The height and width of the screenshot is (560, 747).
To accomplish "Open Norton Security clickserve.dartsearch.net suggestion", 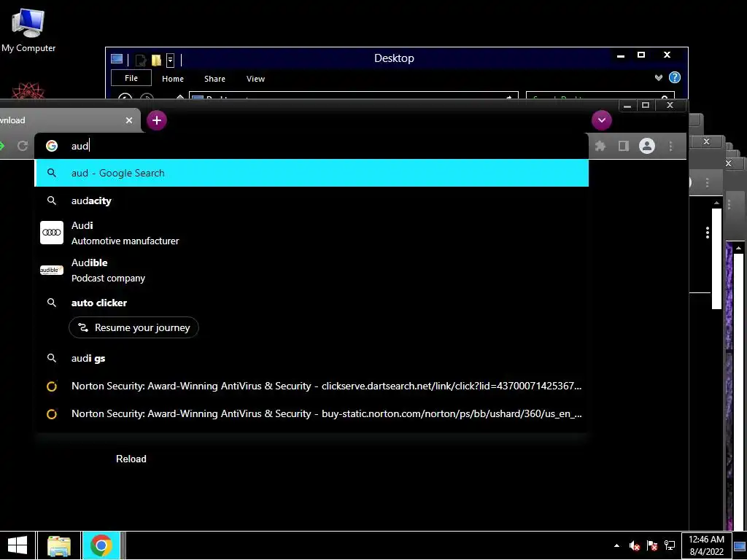I will [311, 386].
